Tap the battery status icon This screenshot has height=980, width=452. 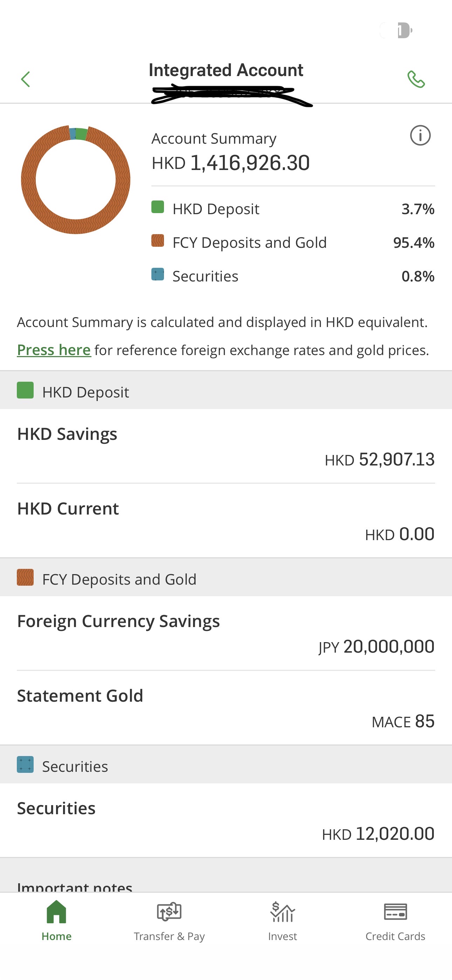404,30
